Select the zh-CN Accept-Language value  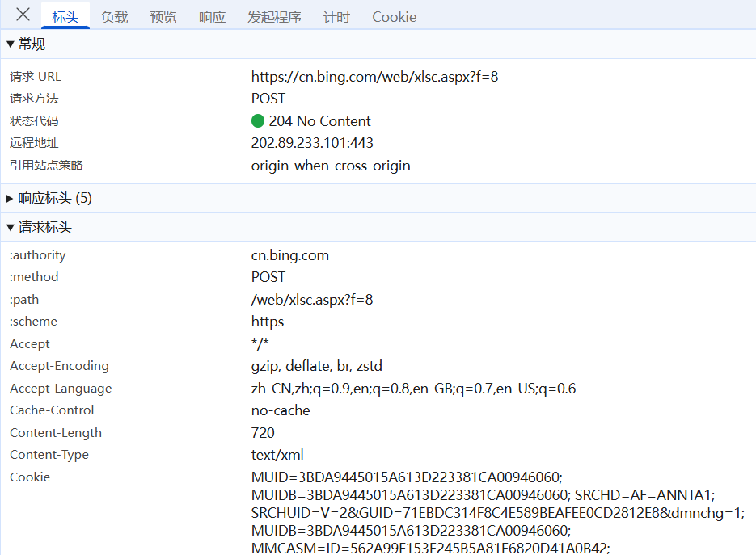point(413,389)
